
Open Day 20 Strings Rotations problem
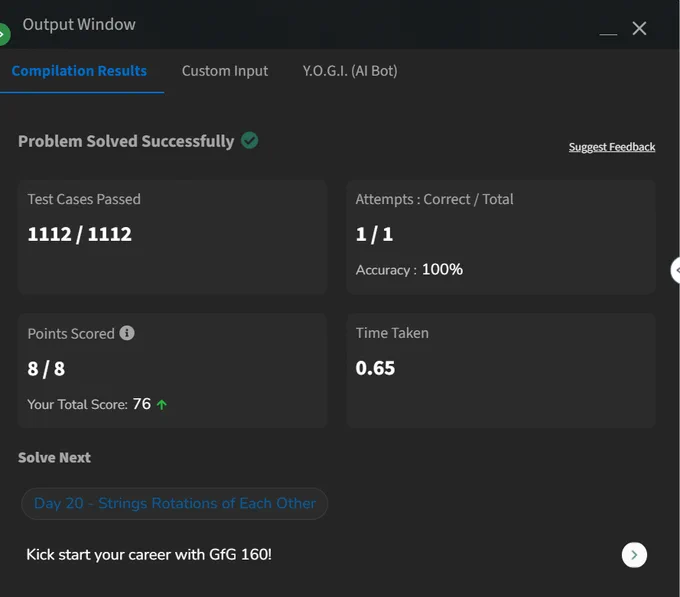point(174,503)
